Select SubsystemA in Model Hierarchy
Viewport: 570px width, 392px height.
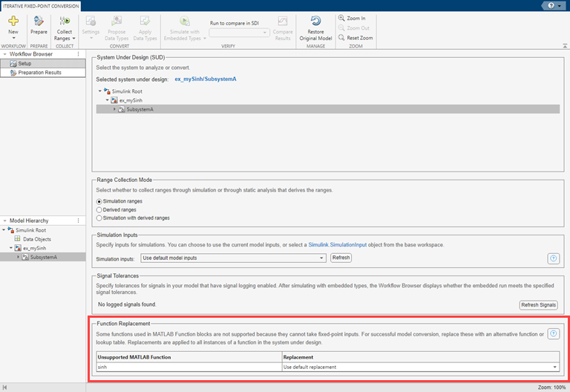click(43, 257)
